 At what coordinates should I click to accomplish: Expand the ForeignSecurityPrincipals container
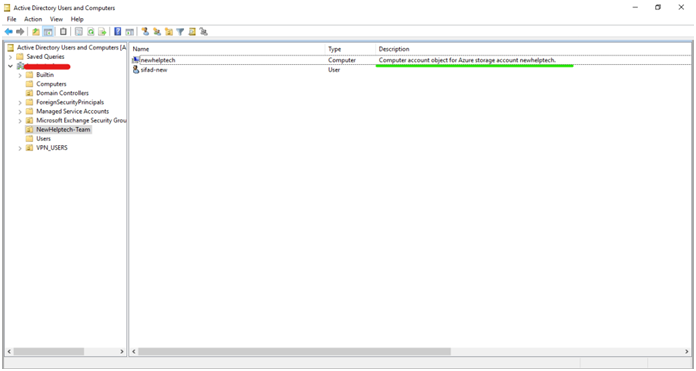point(20,103)
